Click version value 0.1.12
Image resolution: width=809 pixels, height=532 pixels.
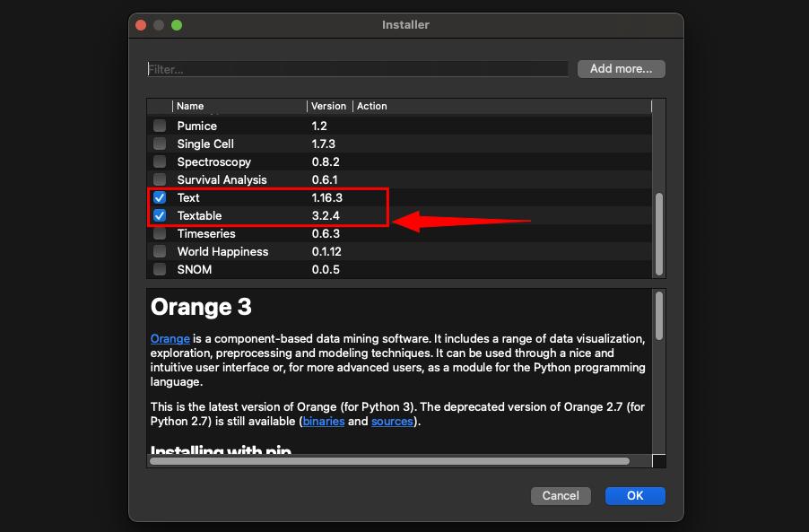coord(326,251)
